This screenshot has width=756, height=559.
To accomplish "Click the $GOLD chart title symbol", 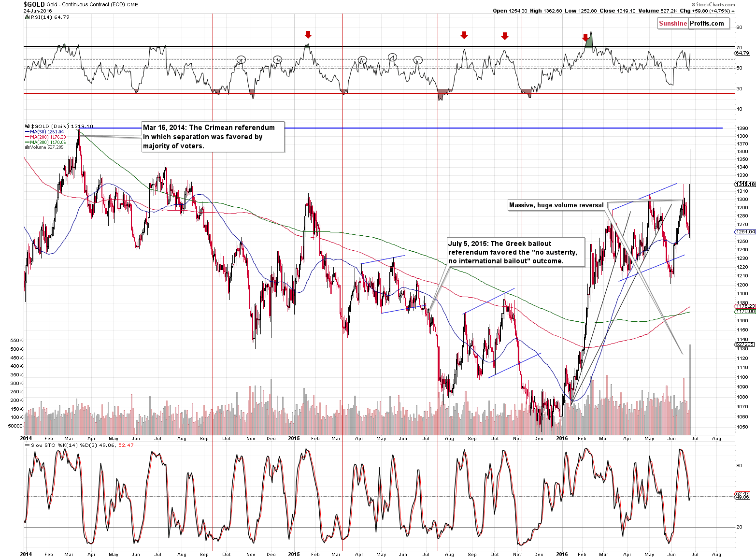I will (x=34, y=4).
